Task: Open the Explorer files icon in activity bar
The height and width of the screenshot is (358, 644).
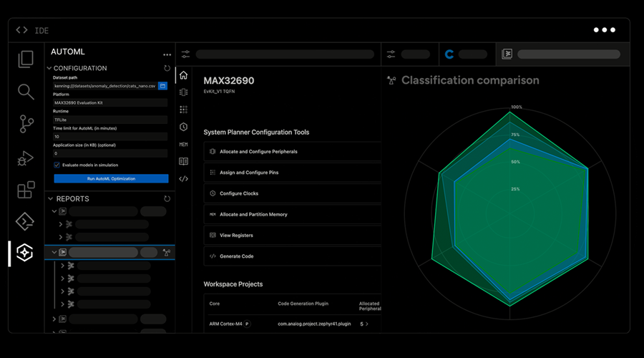Action: 26,59
